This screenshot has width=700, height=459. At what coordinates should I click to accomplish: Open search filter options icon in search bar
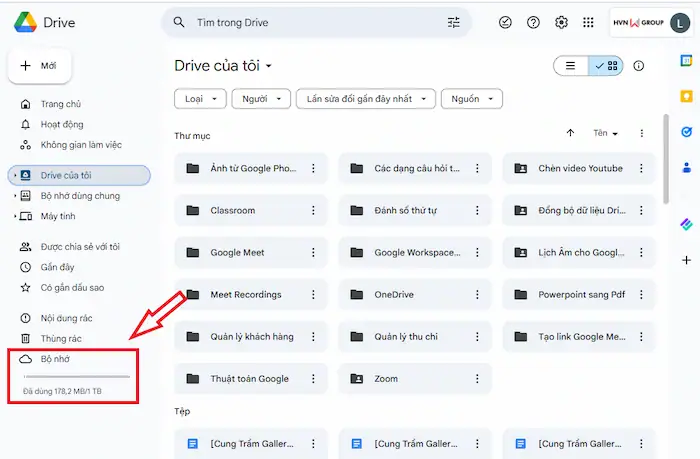click(454, 22)
